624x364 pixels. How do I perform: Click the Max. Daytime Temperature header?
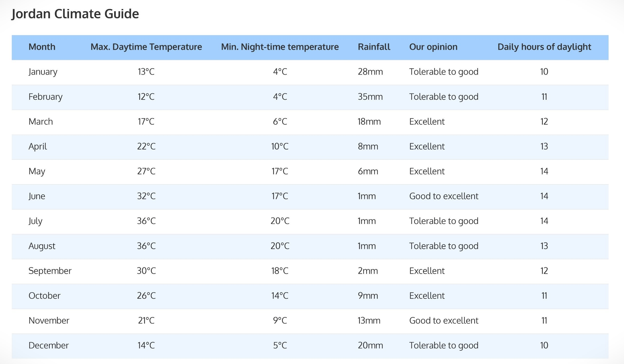146,47
